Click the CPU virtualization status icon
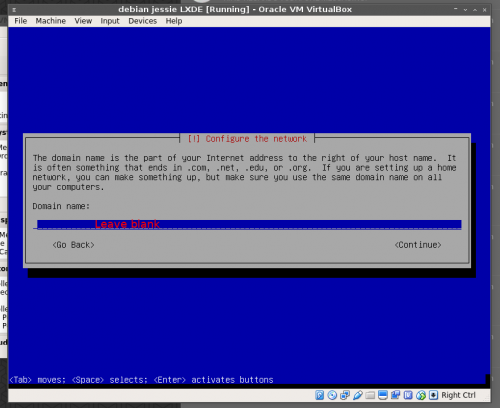Image resolution: width=500 pixels, height=408 pixels. point(408,395)
